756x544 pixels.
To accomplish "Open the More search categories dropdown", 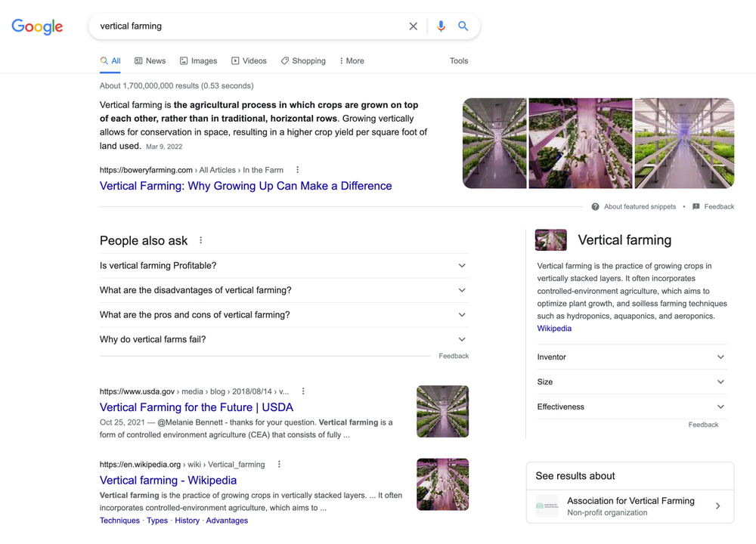I will coord(351,60).
